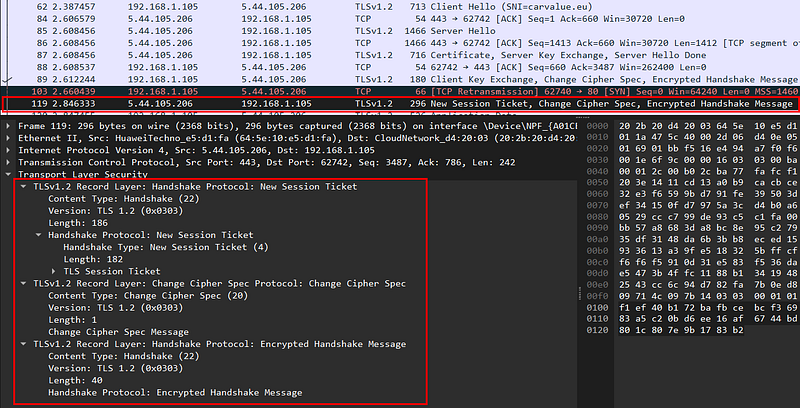800x408 pixels.
Task: Select packet 103 TCP Retransmission row
Action: click(x=400, y=92)
